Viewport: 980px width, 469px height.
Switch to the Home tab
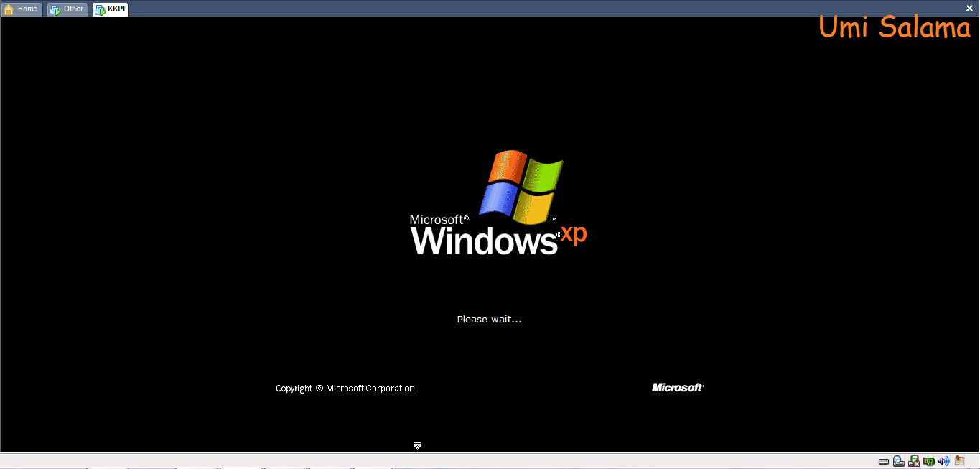point(22,9)
